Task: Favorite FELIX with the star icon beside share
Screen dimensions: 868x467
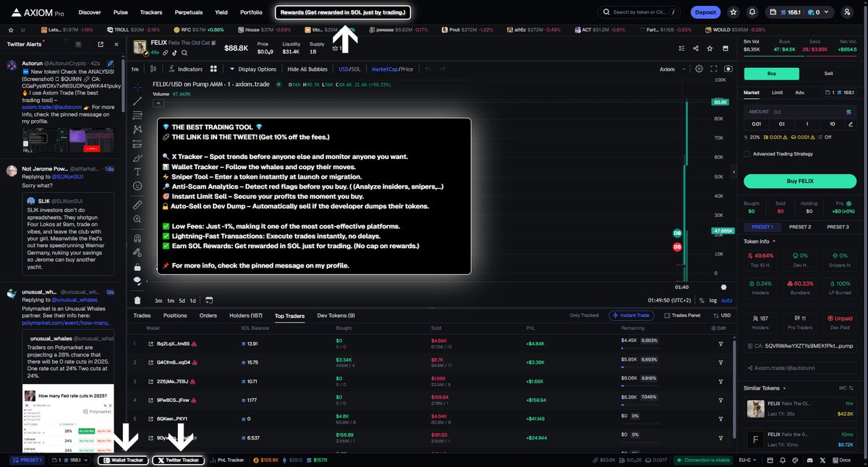Action: coord(709,48)
